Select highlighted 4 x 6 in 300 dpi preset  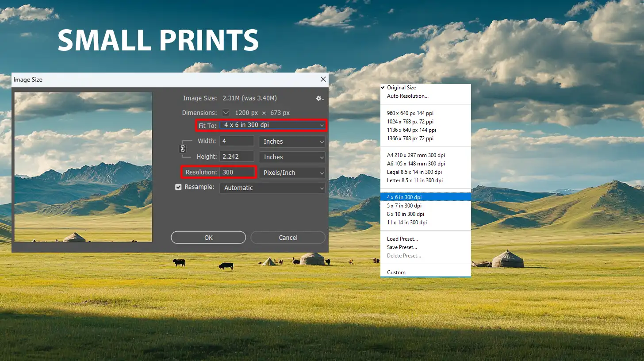pos(425,197)
